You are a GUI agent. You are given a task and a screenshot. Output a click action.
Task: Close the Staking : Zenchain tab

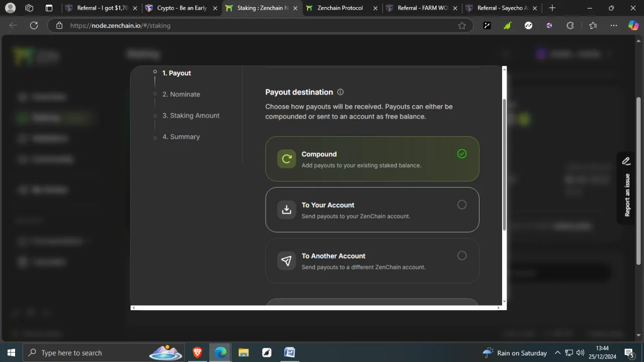tap(295, 8)
